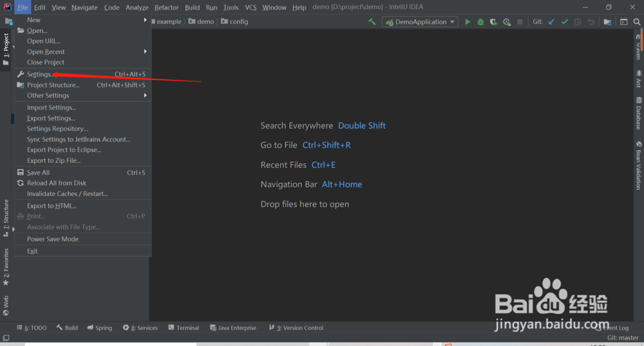Select Export Project to Eclipse...

(83, 149)
